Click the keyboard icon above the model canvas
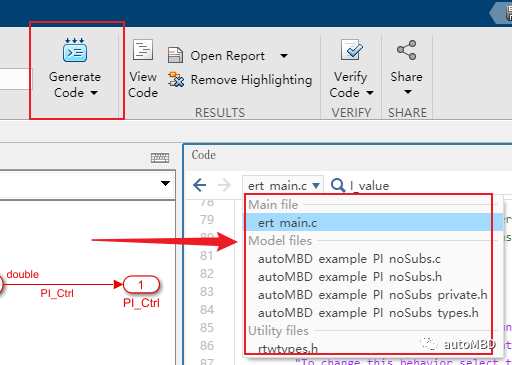 coord(160,158)
